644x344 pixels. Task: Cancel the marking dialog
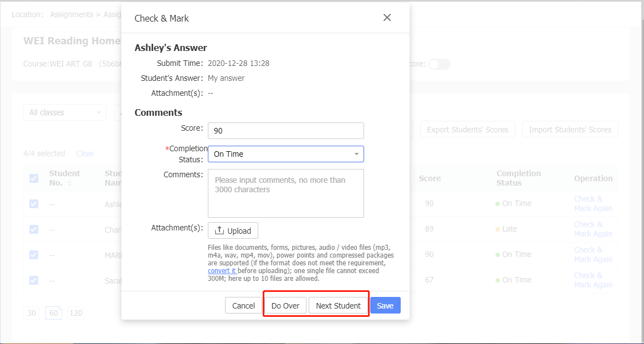243,306
